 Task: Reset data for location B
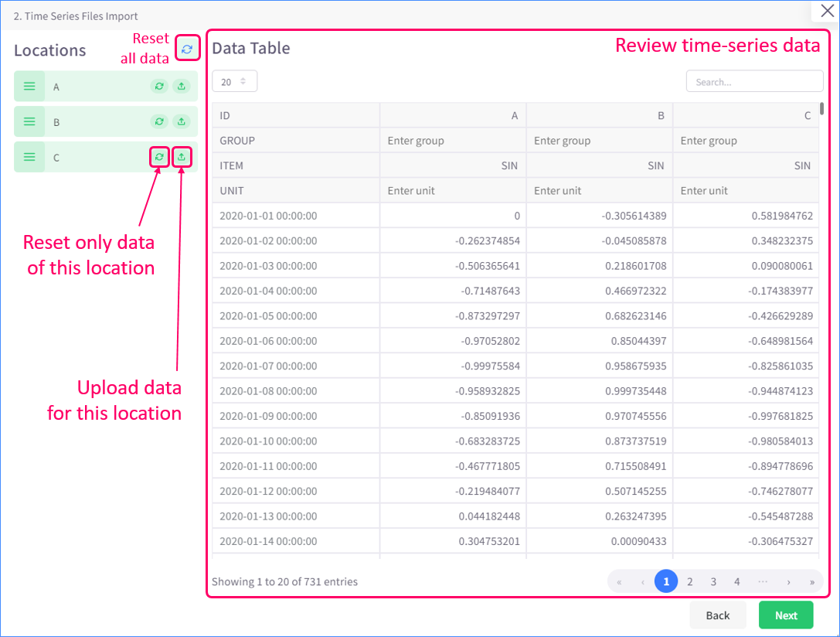[159, 121]
